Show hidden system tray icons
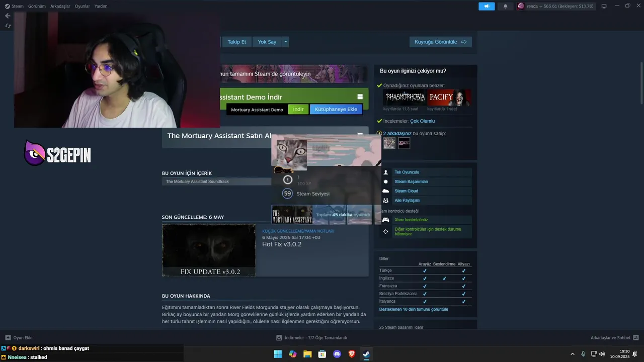The image size is (644, 362). (572, 354)
